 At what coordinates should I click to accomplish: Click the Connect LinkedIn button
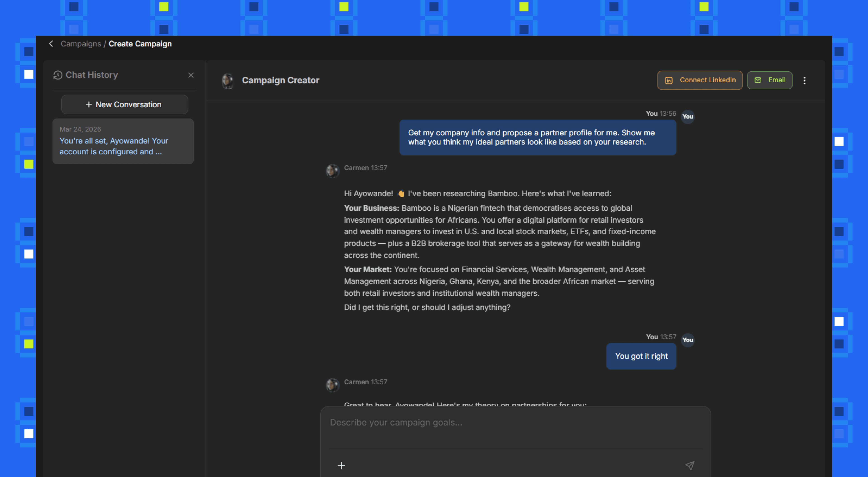click(700, 80)
